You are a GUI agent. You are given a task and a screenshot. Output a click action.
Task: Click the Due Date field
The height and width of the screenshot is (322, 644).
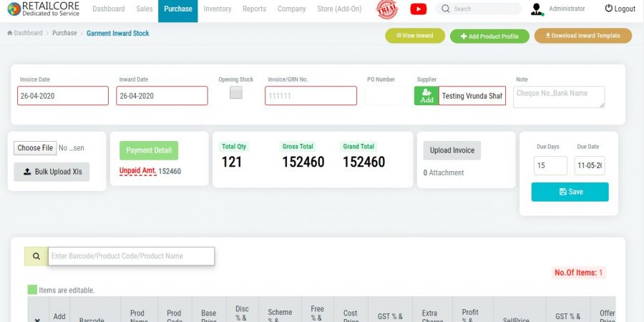(x=590, y=165)
